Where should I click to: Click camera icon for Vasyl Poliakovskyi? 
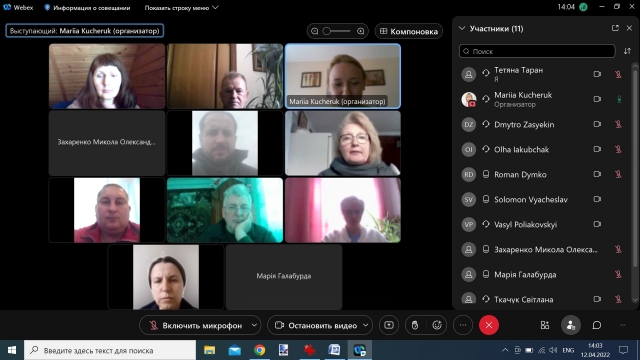click(597, 224)
